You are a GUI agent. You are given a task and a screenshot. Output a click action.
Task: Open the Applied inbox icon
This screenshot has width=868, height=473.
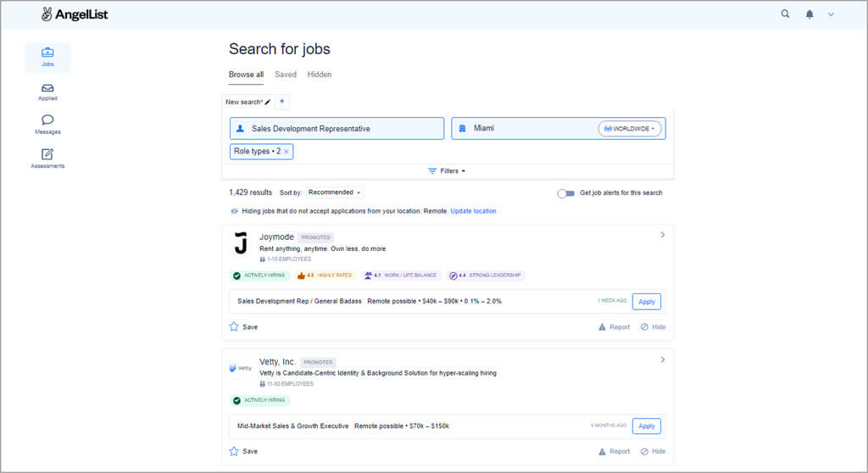(x=47, y=88)
